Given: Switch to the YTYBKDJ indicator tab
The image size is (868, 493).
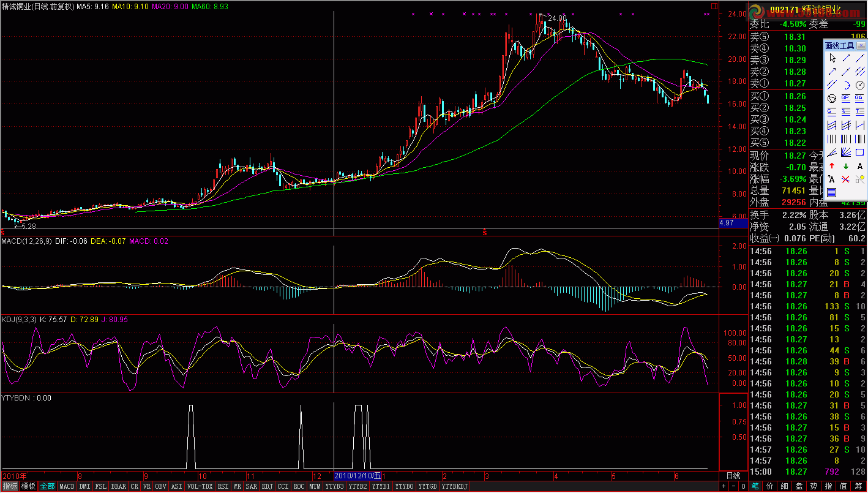Looking at the screenshot, I should click(x=455, y=486).
